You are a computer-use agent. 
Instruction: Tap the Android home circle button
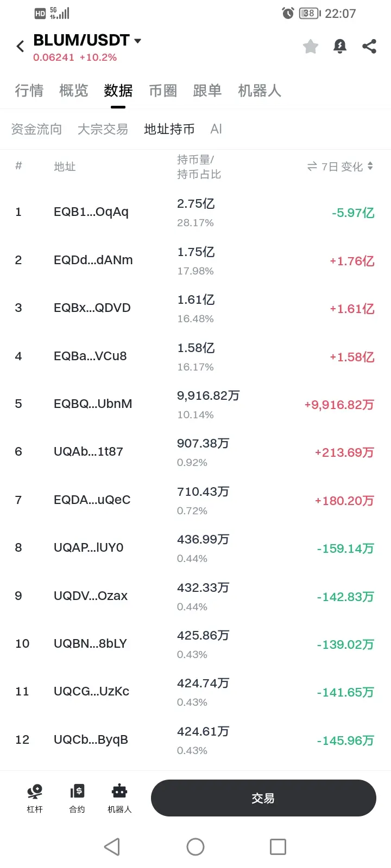tap(195, 847)
